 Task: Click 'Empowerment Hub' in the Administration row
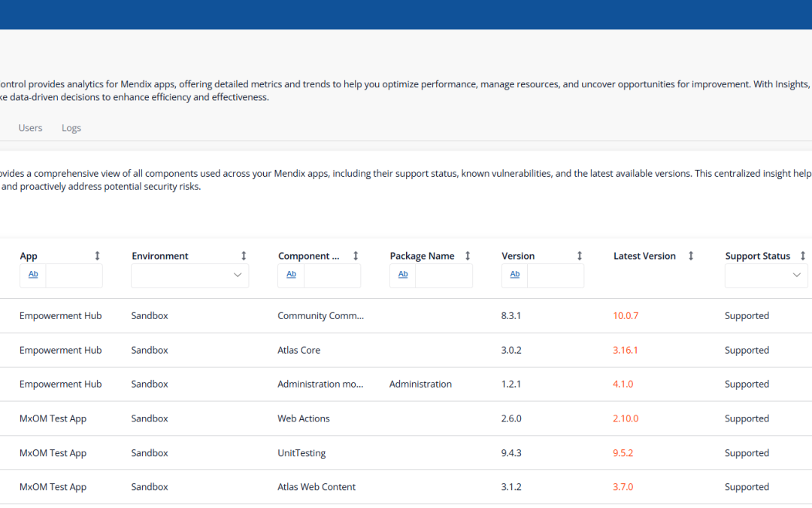[61, 384]
